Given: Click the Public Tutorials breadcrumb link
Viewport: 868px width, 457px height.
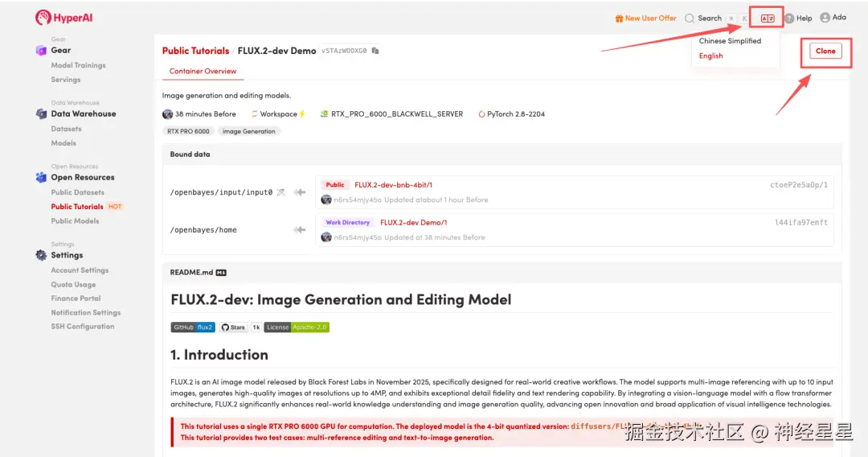Looking at the screenshot, I should pyautogui.click(x=195, y=51).
